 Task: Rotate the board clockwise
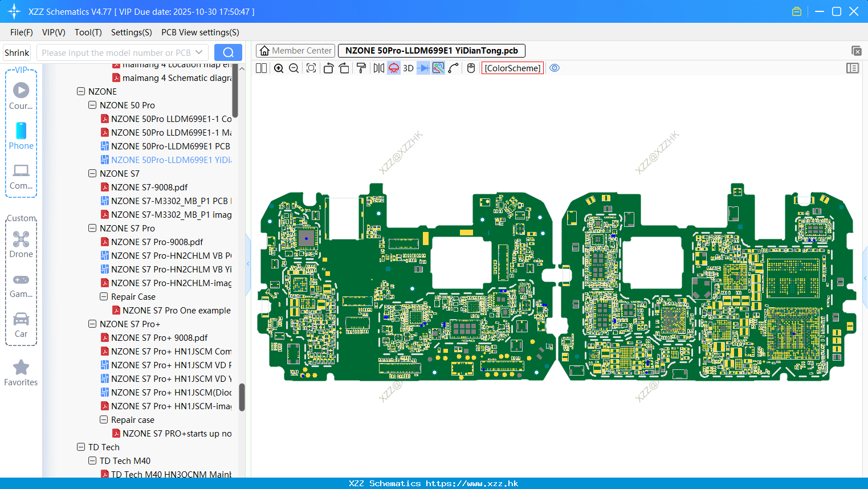pos(344,68)
